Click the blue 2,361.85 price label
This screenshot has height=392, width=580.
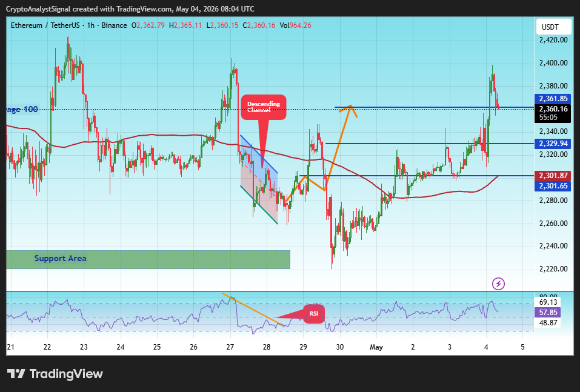point(553,99)
